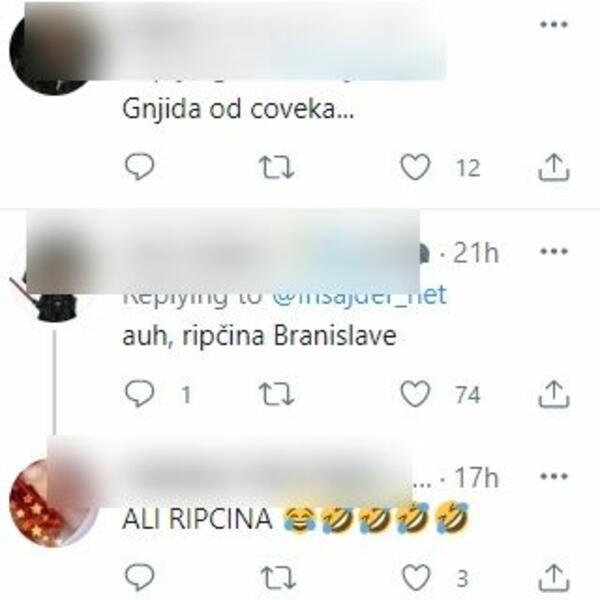The width and height of the screenshot is (600, 600).
Task: Open the mentioned account link after Replying to
Action: click(x=359, y=295)
